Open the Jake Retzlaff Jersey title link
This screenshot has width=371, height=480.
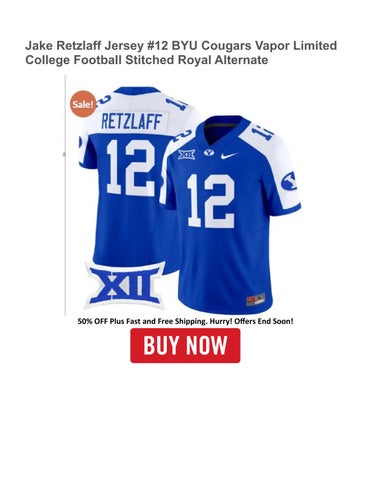point(181,53)
